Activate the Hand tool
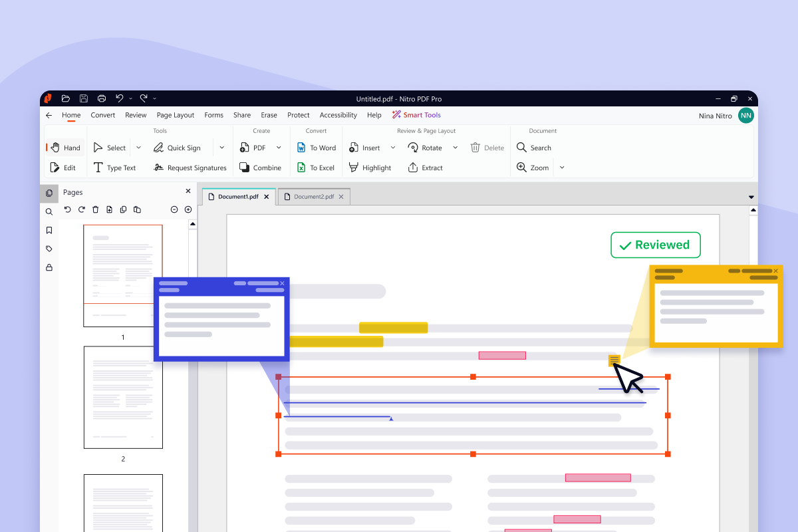This screenshot has width=798, height=532. point(66,148)
